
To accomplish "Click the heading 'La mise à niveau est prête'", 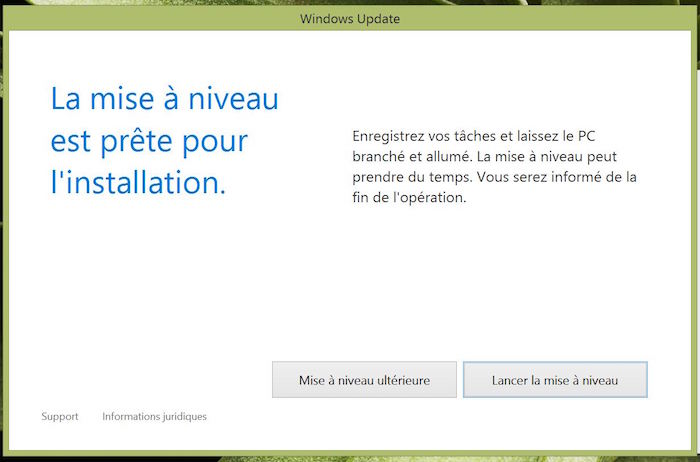I will [x=164, y=140].
